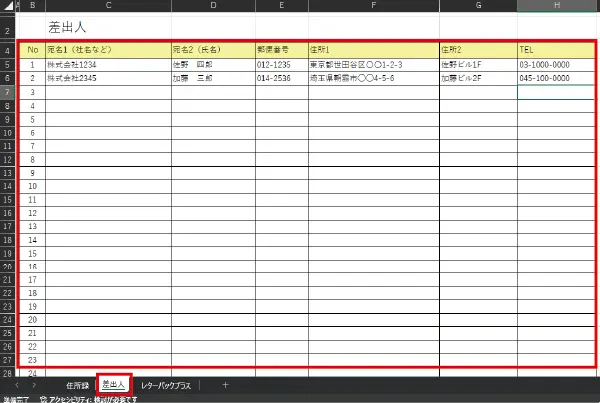Open the レターパックプラス sheet tab
The width and height of the screenshot is (600, 403).
(x=172, y=385)
